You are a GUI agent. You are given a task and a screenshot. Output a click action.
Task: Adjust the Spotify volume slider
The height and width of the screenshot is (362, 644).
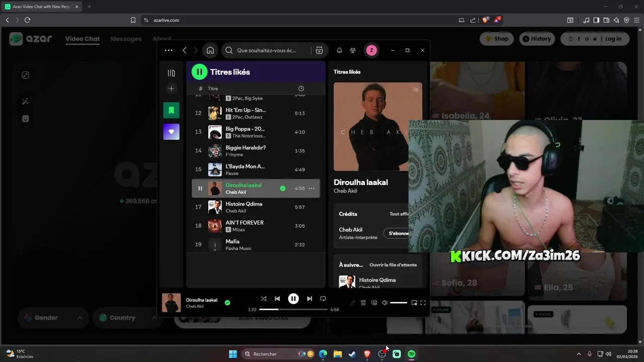coord(398,303)
